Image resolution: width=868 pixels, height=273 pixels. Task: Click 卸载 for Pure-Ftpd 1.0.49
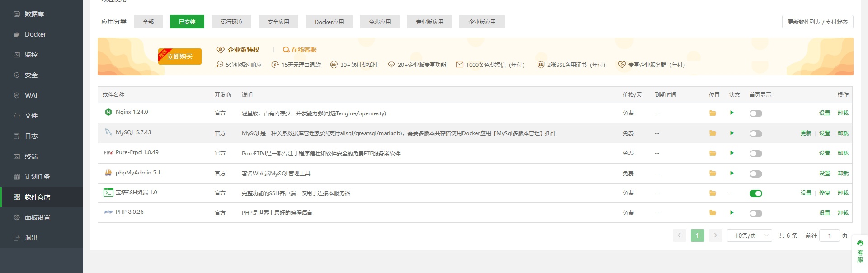pyautogui.click(x=843, y=153)
